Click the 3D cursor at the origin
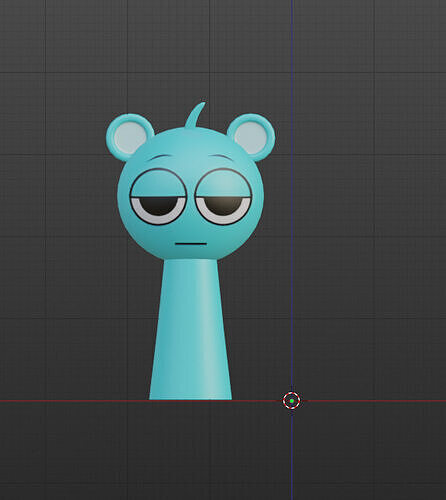446x500 pixels. [292, 400]
